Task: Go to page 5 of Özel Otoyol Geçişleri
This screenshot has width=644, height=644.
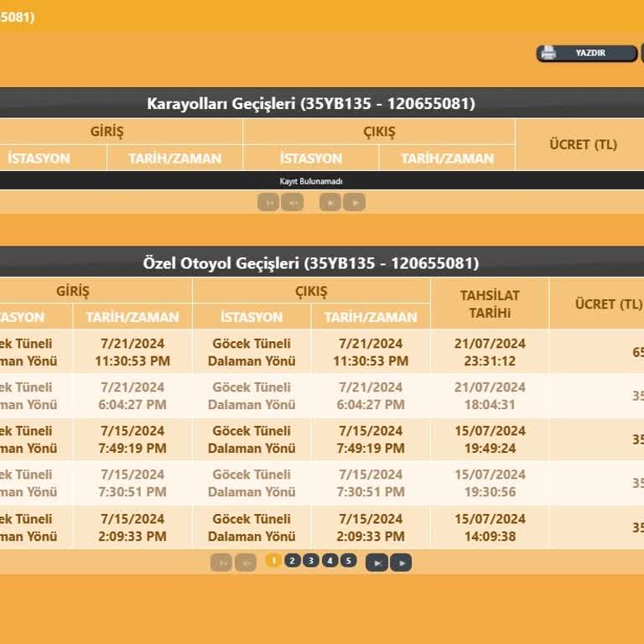Action: (x=348, y=560)
